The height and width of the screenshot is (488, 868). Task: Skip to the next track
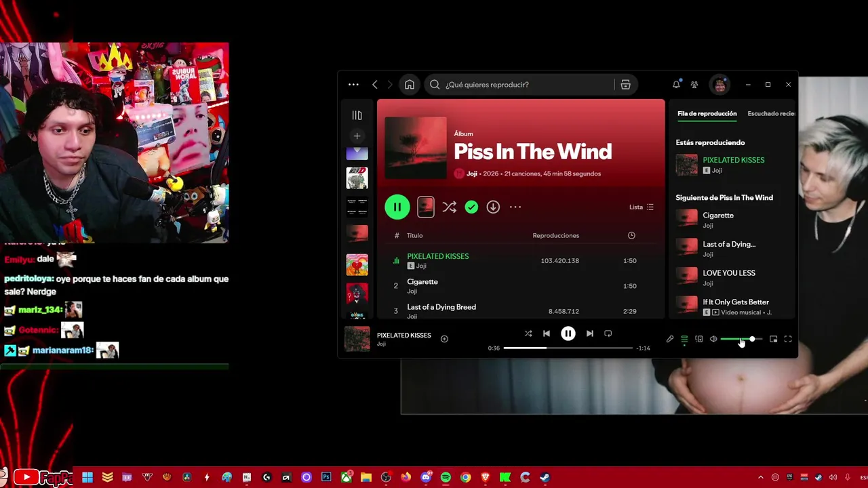tap(590, 333)
